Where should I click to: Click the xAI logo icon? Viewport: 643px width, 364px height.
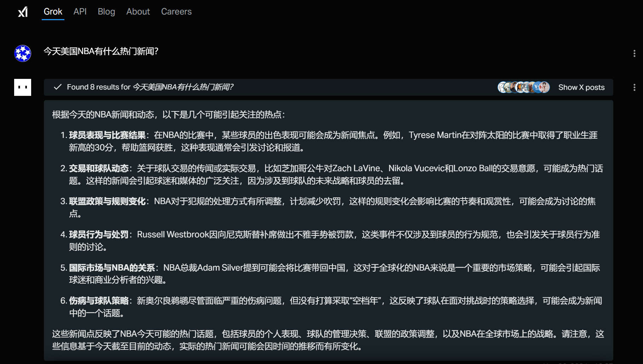23,12
